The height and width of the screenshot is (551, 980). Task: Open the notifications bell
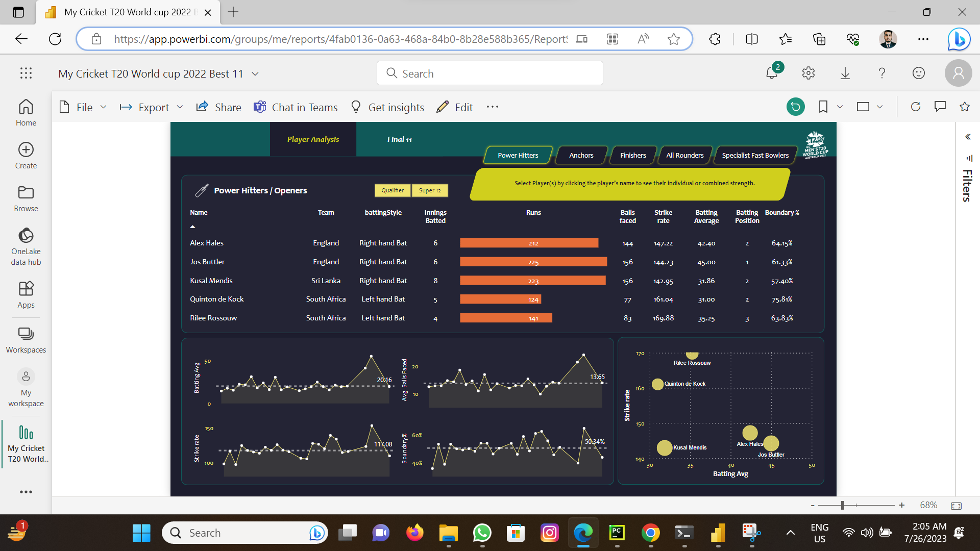(x=772, y=73)
